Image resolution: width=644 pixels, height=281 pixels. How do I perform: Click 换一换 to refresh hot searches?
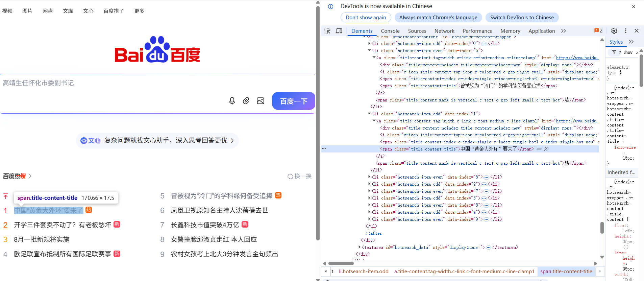(x=303, y=176)
